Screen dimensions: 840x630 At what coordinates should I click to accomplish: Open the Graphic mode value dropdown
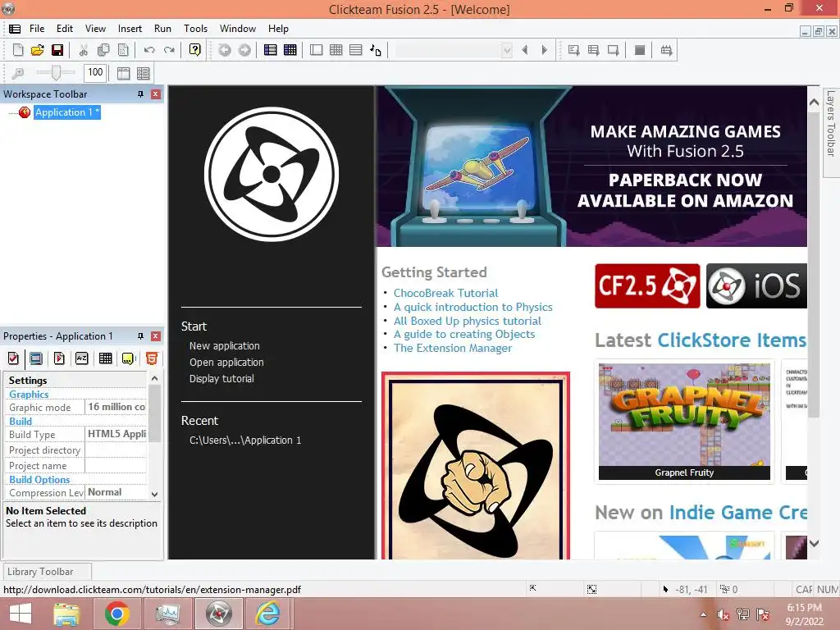(116, 407)
